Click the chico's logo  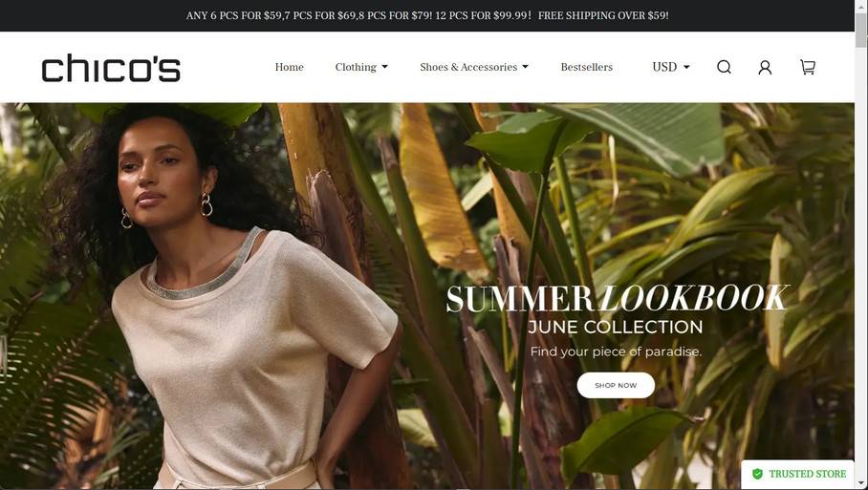[111, 68]
